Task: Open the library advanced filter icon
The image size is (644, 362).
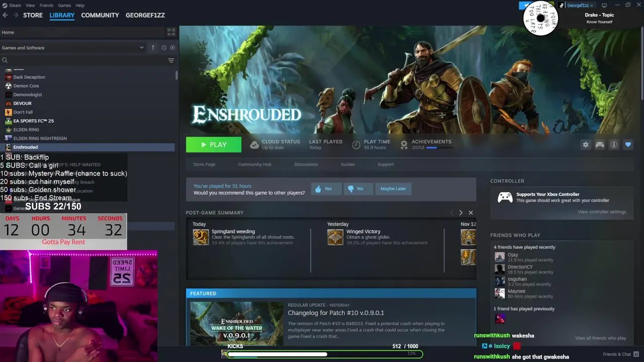Action: click(171, 60)
